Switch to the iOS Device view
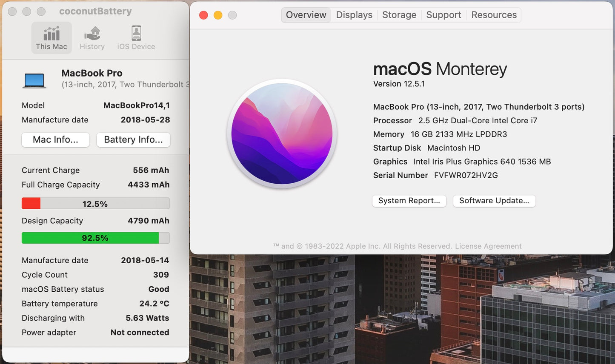615x364 pixels. click(136, 38)
